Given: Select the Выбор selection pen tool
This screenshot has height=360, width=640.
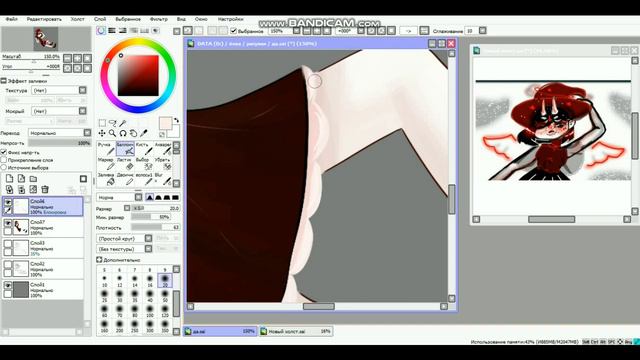Looking at the screenshot, I should pos(143,164).
